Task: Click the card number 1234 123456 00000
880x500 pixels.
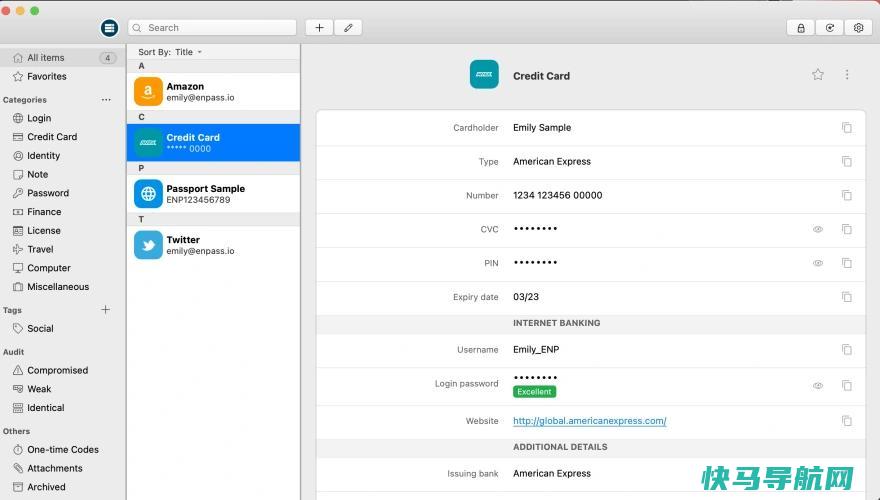Action: 557,195
